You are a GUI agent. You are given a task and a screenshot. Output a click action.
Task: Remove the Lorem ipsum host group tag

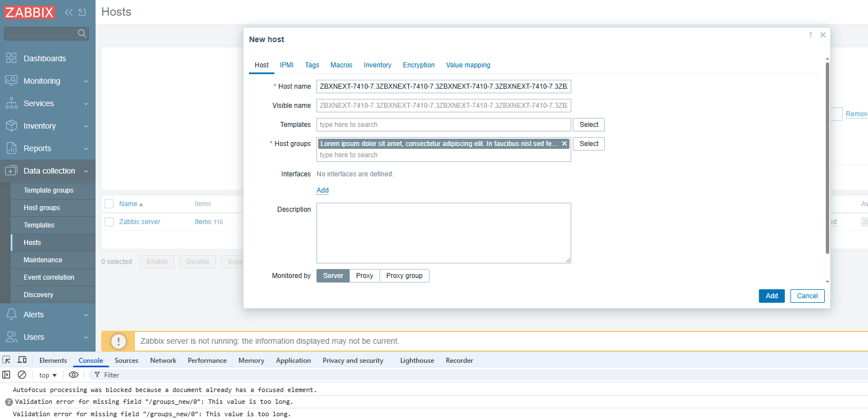click(x=564, y=144)
